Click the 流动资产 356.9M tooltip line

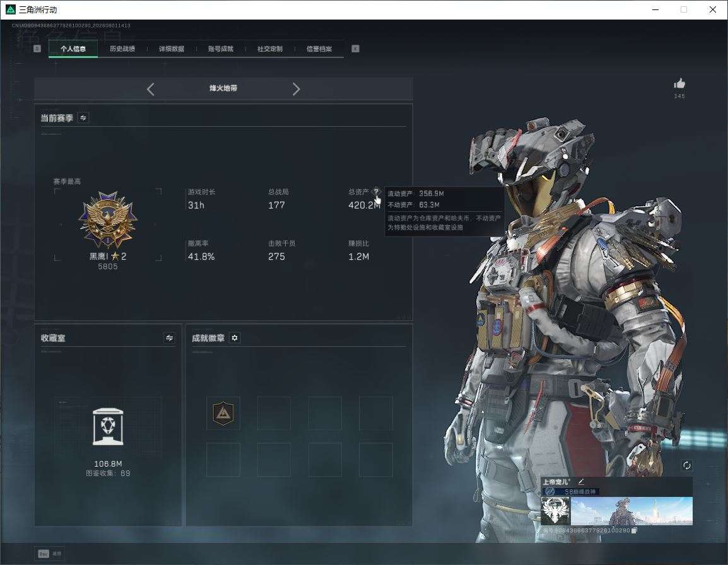pyautogui.click(x=416, y=194)
